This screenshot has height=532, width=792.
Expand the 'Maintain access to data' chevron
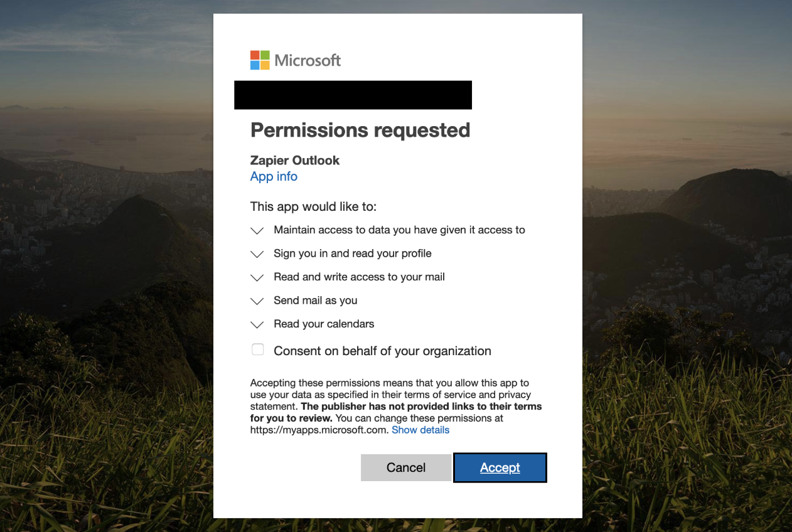tap(257, 231)
